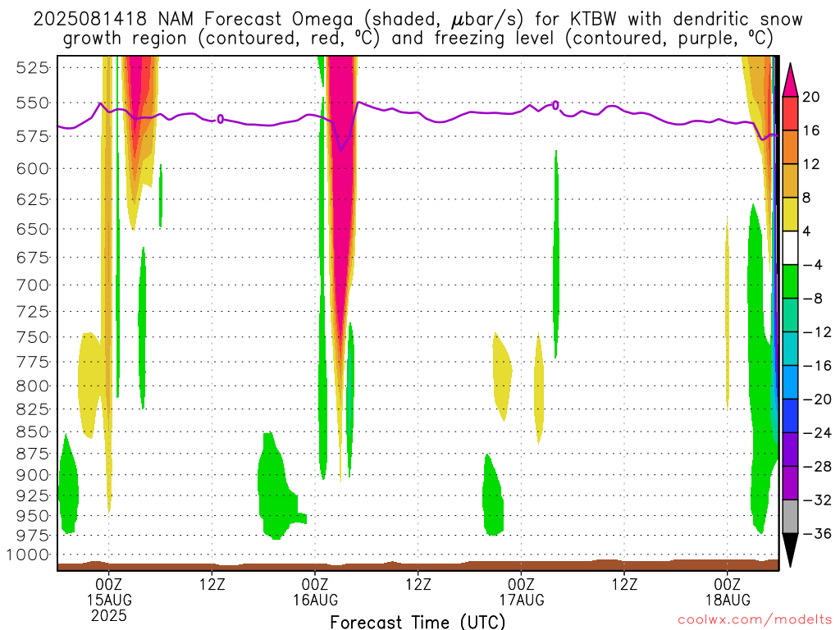Click the gray segment between -36 and -32
The width and height of the screenshot is (840, 630).
790,517
